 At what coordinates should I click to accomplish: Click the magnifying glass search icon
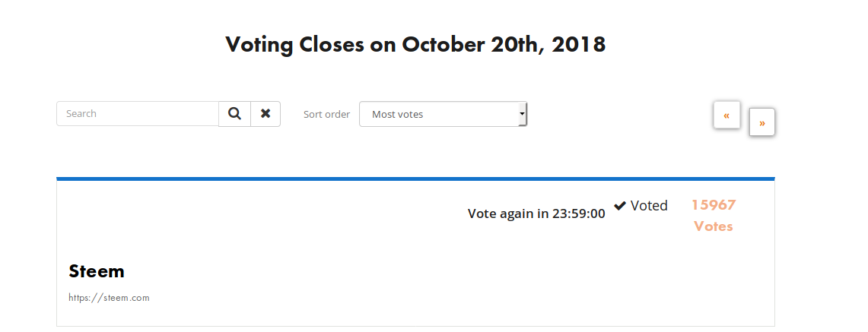234,114
